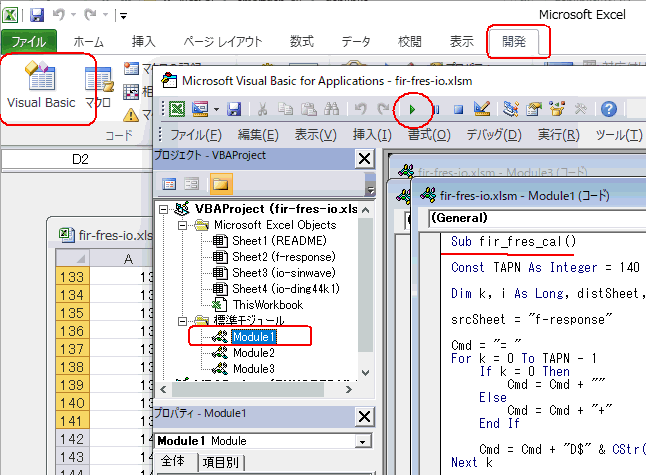Collapse 標準モジュール folder node

click(182, 321)
